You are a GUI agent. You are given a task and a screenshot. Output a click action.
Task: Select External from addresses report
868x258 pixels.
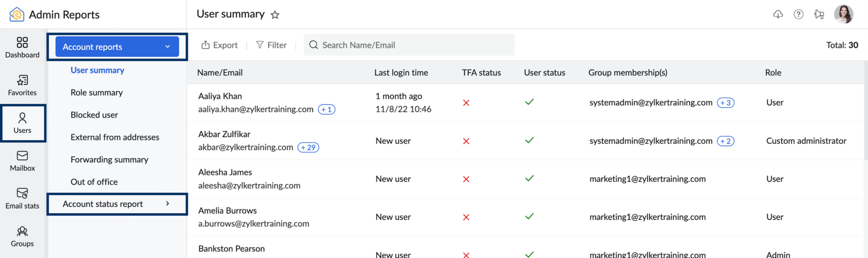point(115,137)
